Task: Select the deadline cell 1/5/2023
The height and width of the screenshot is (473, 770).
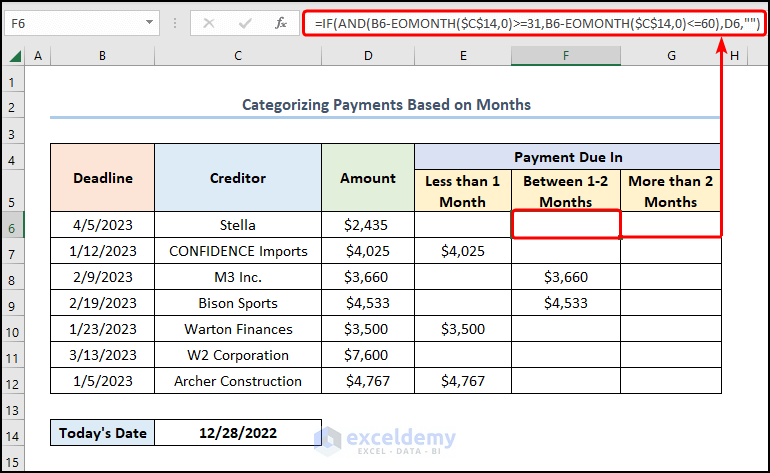Action: point(103,381)
